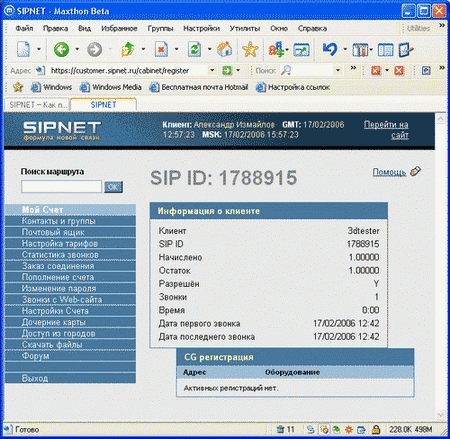
Task: Click the search magnifier icon
Action: point(286,70)
